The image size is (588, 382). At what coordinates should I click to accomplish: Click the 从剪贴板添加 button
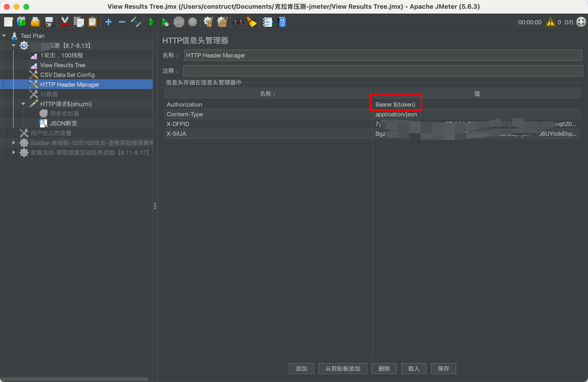click(x=343, y=369)
